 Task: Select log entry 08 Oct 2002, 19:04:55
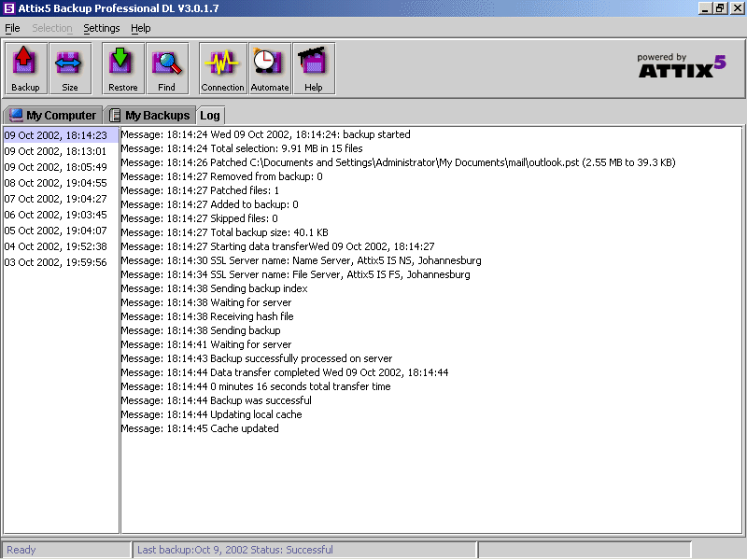pyautogui.click(x=55, y=183)
